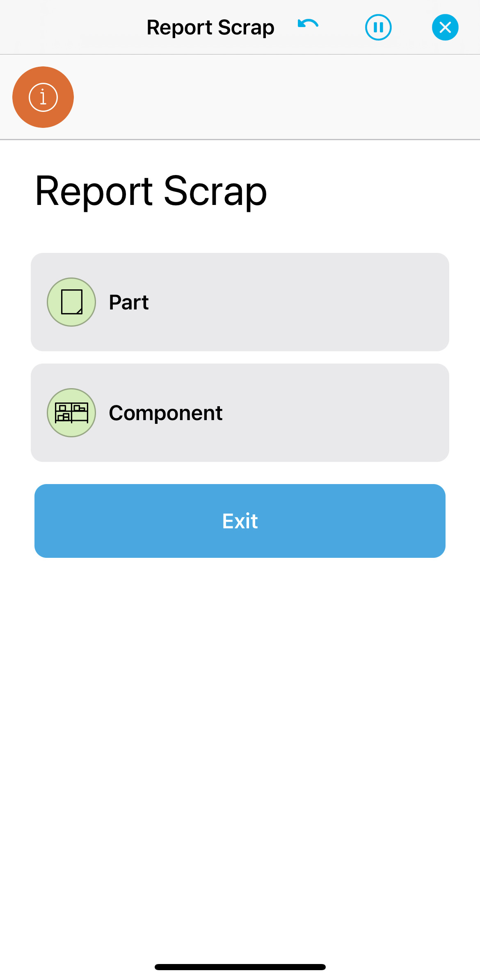Click the letter "i" inside the orange circle
This screenshot has height=980, width=480.
click(x=43, y=98)
